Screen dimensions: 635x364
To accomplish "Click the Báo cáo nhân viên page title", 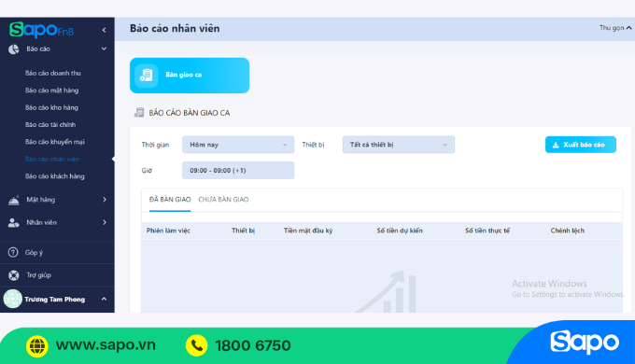I will coord(175,28).
